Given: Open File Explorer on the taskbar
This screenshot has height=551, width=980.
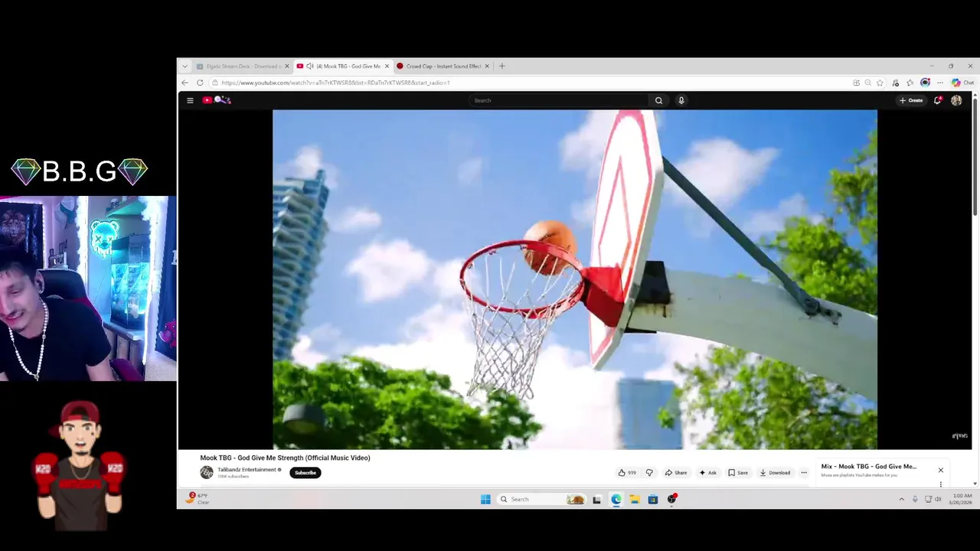Looking at the screenshot, I should tap(634, 499).
